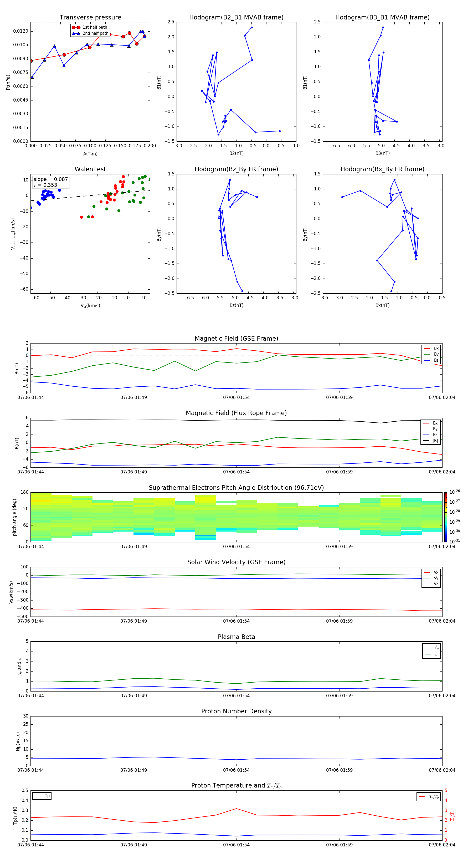This screenshot has width=473, height=868.
Task: Click the "Vsw(km/s)" y-axis label
Action: (x=11, y=592)
